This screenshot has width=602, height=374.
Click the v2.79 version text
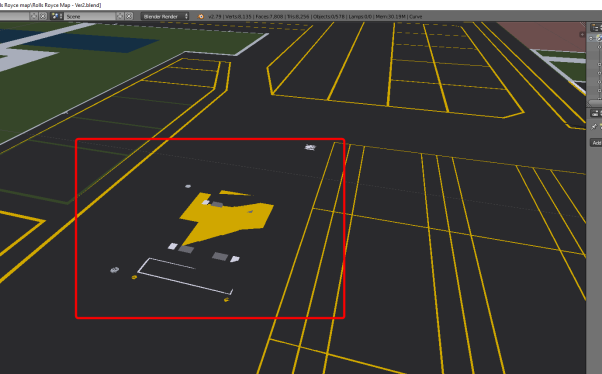[214, 17]
